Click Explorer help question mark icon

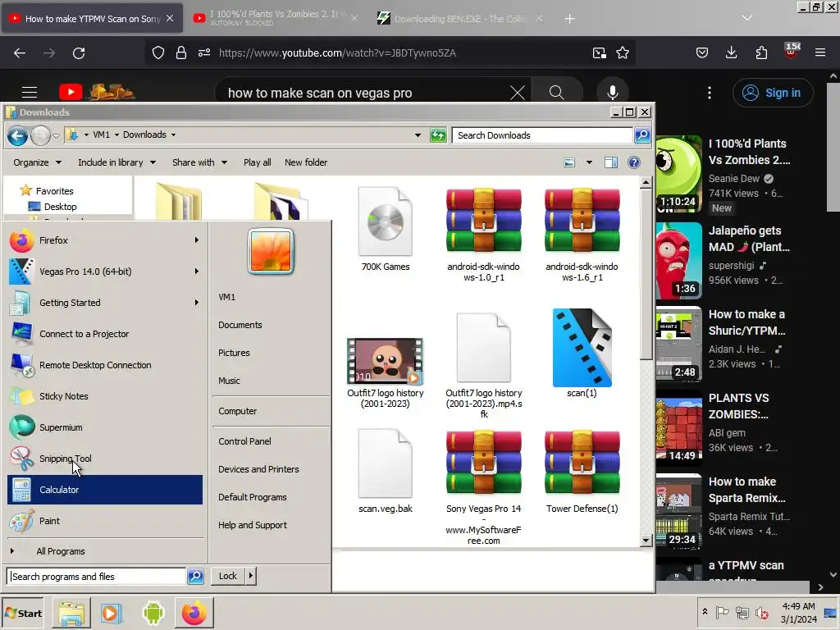(634, 162)
